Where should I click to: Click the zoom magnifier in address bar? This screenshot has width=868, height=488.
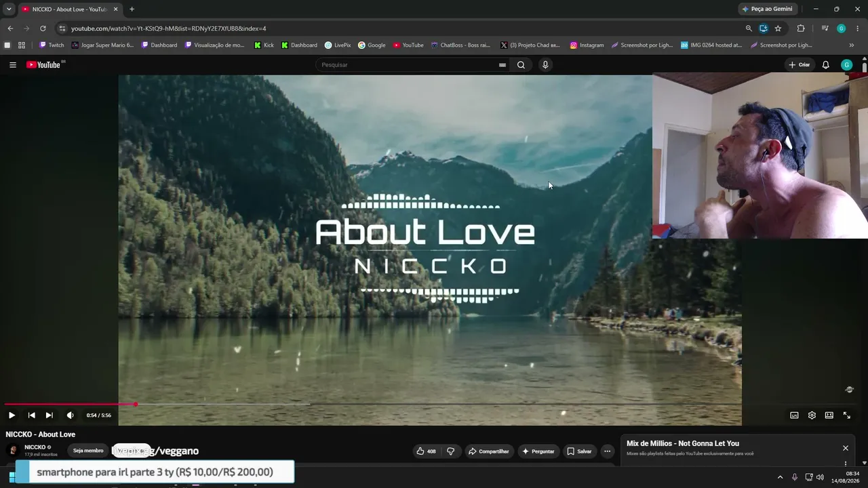click(749, 28)
